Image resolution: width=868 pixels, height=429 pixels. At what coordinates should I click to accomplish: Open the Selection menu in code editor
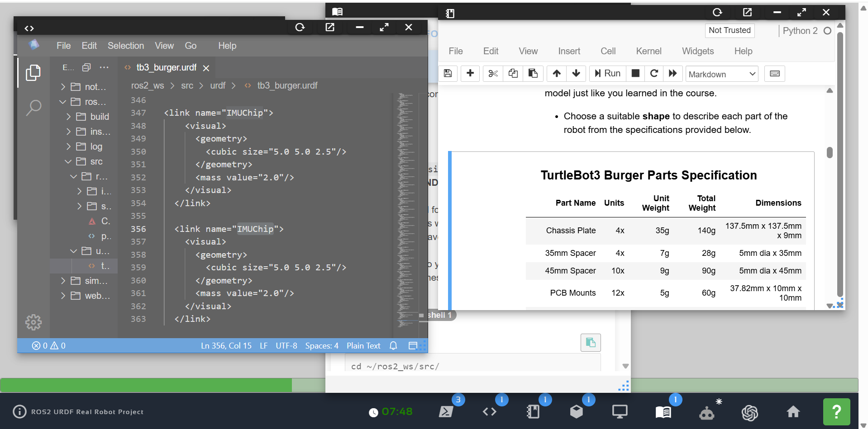point(125,46)
